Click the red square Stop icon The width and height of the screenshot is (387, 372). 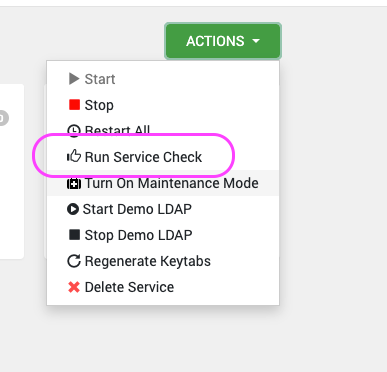click(74, 105)
